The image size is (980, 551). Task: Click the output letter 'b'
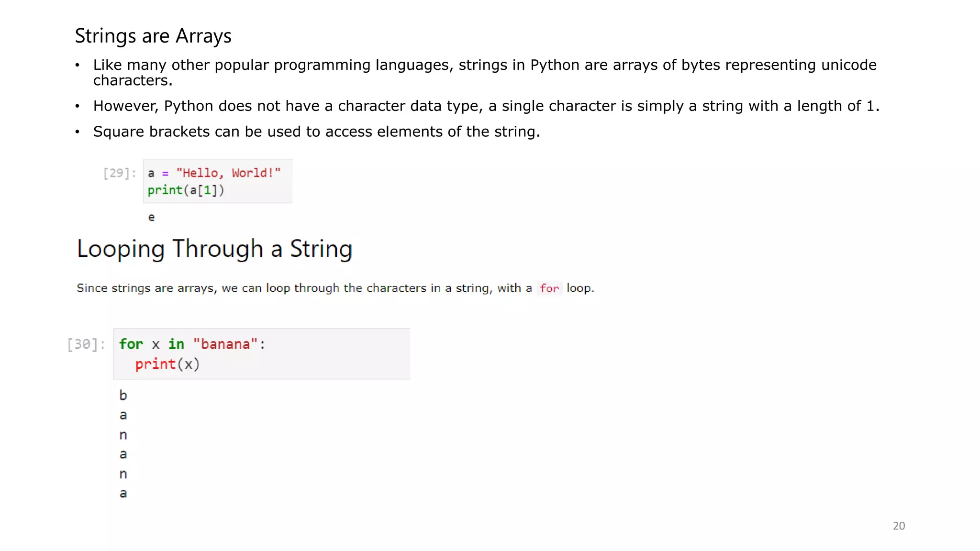[123, 396]
